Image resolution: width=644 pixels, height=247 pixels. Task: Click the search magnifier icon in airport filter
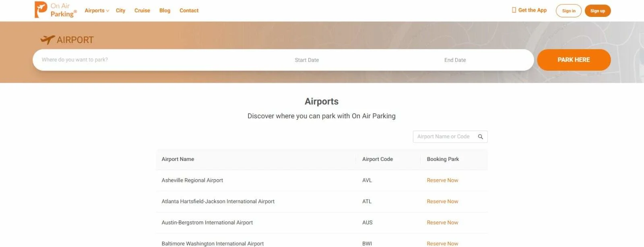pyautogui.click(x=480, y=137)
